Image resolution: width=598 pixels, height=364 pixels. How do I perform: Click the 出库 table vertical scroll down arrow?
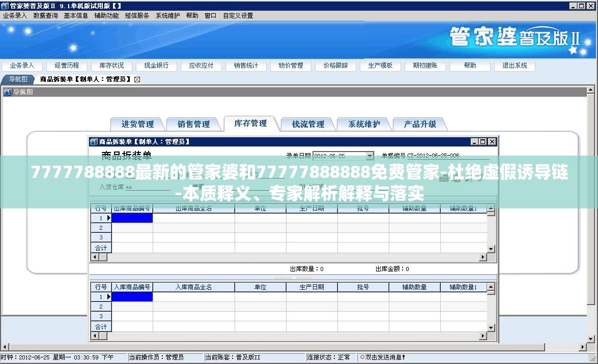pyautogui.click(x=491, y=249)
